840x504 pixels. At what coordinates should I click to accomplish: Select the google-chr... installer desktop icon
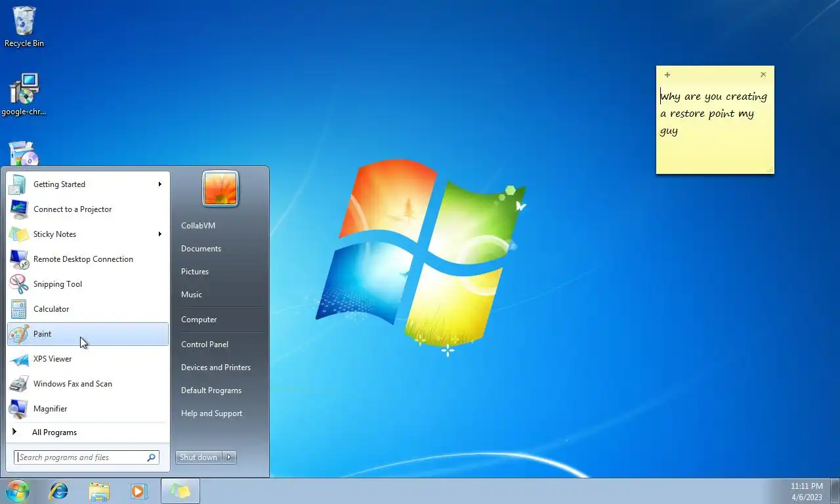tap(24, 94)
